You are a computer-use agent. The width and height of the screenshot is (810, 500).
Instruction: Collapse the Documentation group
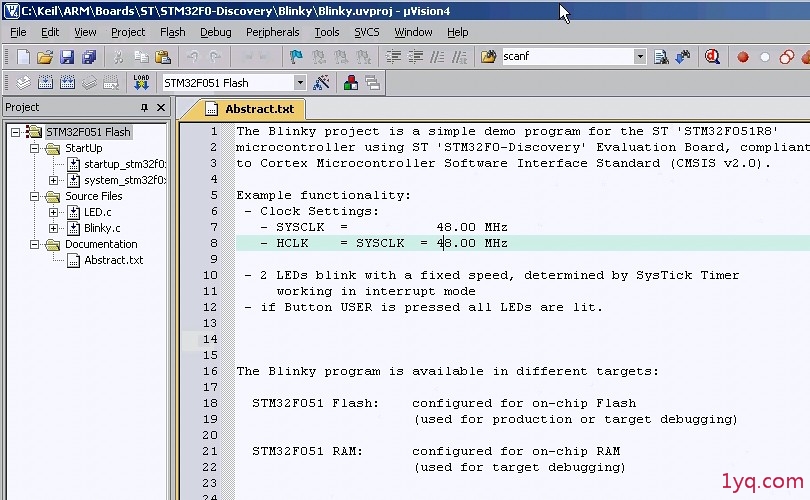coord(35,244)
